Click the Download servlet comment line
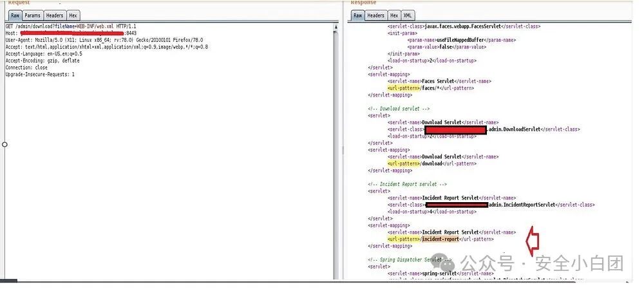Screen dimensions: 644x289 399,109
